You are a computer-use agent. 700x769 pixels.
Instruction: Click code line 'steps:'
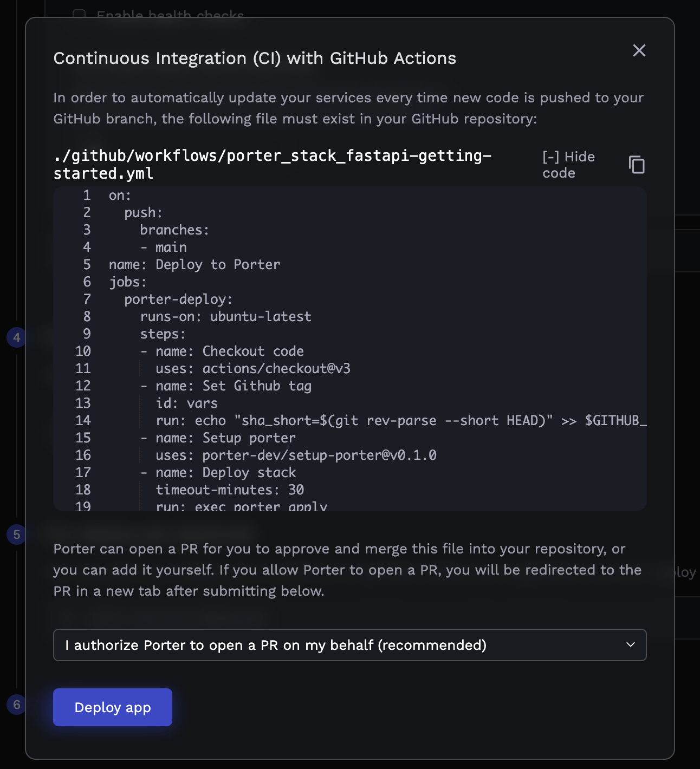tap(163, 334)
